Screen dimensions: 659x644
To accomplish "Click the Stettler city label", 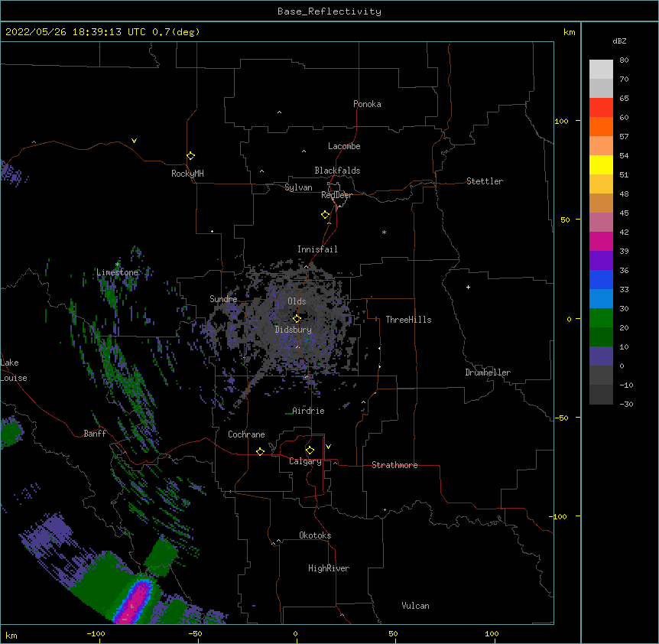I will [x=485, y=181].
